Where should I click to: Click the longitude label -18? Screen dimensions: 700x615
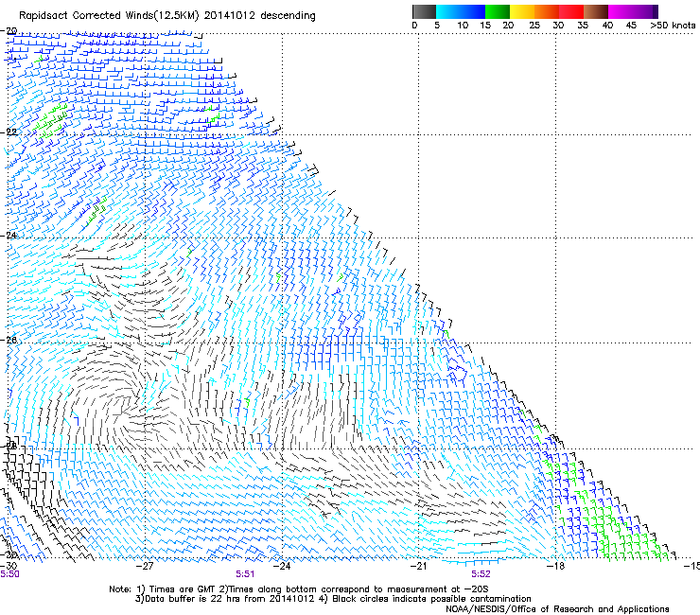coord(556,566)
